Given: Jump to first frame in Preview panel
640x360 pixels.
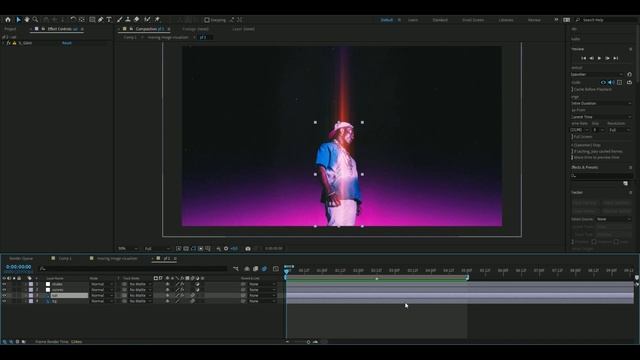Looking at the screenshot, I should (584, 58).
